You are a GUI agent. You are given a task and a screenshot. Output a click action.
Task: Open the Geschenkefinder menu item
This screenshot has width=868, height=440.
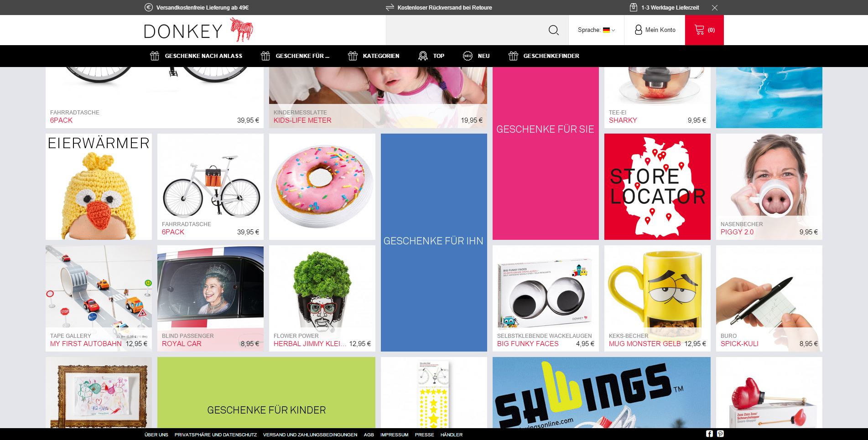(544, 56)
